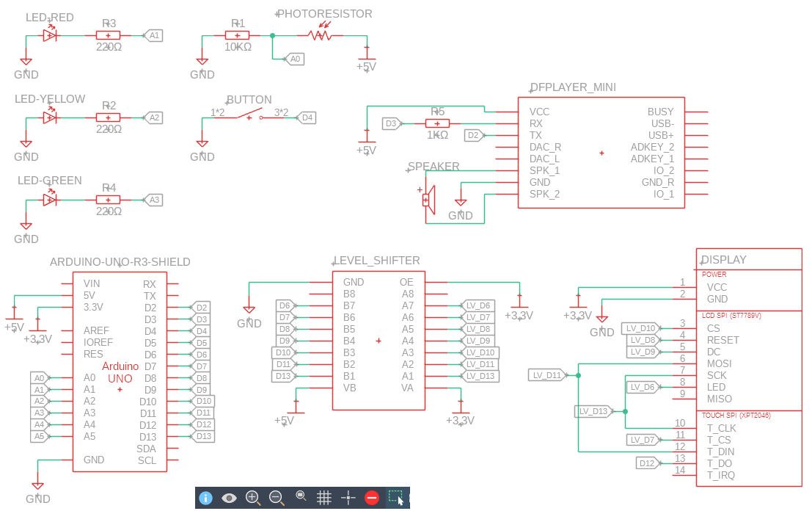Click the LV_D11 net label near display
812x511 pixels.
point(548,375)
